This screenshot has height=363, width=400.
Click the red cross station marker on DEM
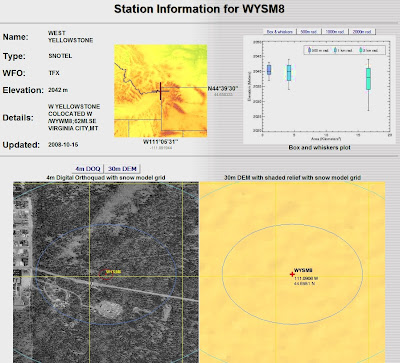click(292, 274)
